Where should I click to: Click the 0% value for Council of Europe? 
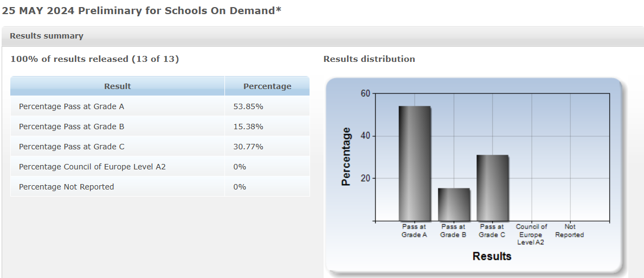pos(267,167)
